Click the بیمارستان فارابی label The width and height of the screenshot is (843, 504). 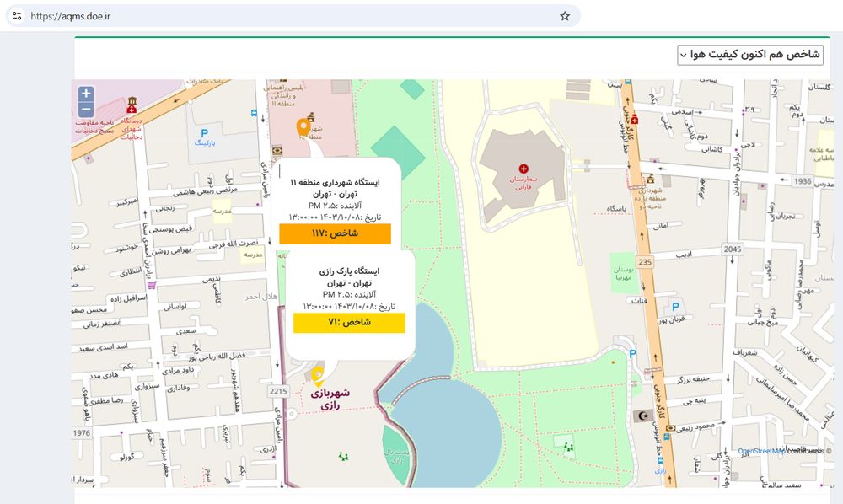(x=524, y=183)
